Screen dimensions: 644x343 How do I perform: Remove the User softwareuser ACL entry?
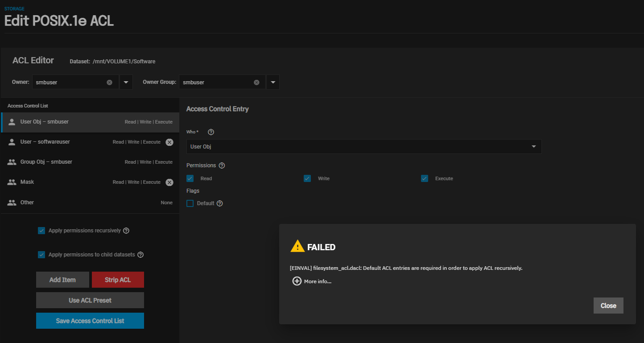click(x=169, y=142)
